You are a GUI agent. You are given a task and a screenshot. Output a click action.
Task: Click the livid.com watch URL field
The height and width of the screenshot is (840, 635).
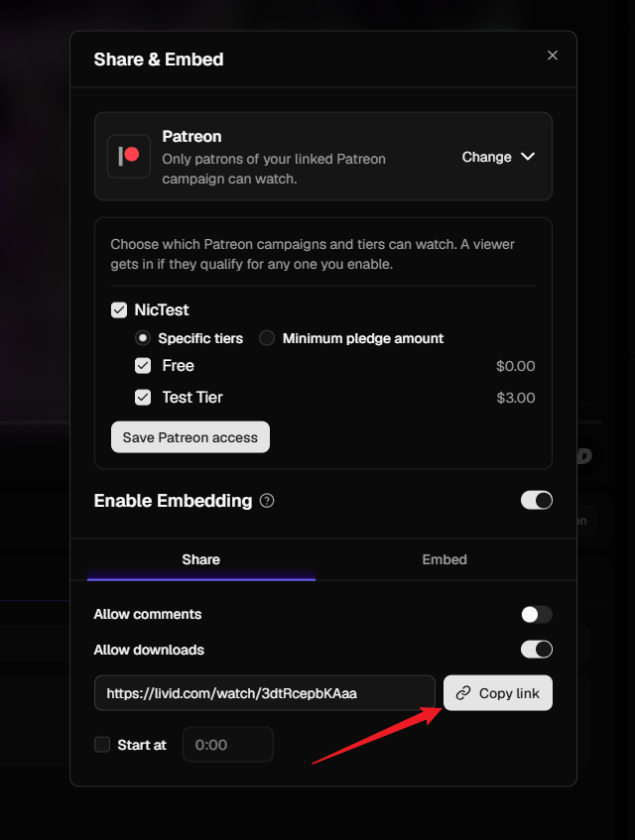tap(265, 693)
